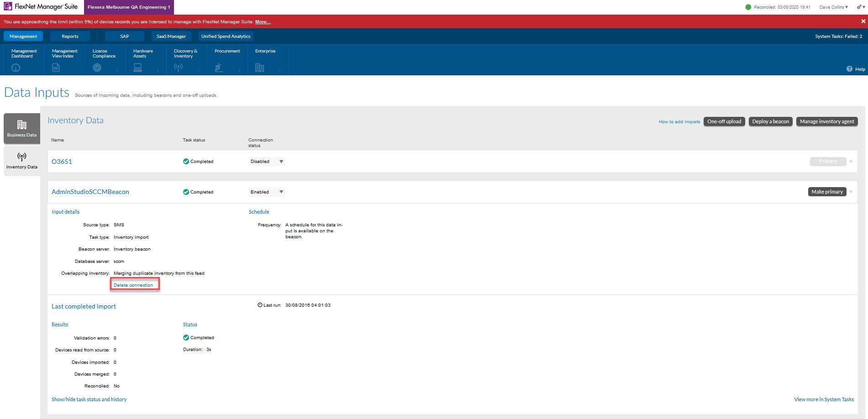Open the Disabled connection status dropdown for O3651
Viewport: 868px width, 419px height.
(267, 161)
